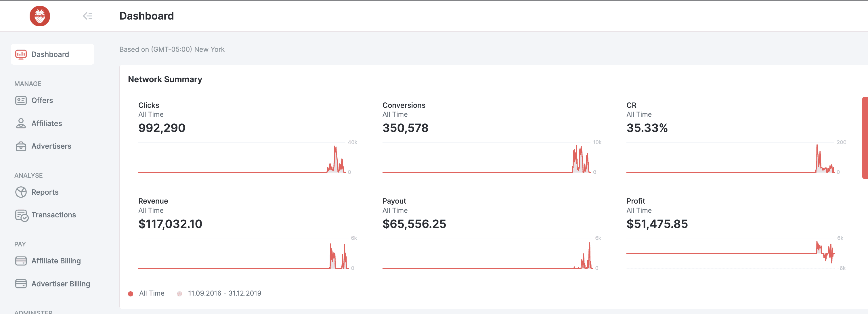Open the Reports menu item

pyautogui.click(x=45, y=192)
